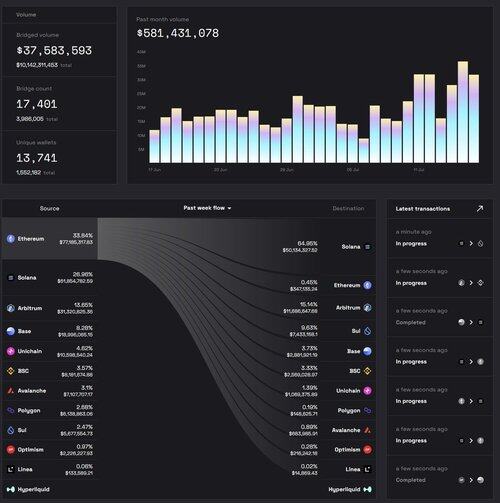Click the Optimism icon in Source list
This screenshot has height=503, width=500.
11,450
